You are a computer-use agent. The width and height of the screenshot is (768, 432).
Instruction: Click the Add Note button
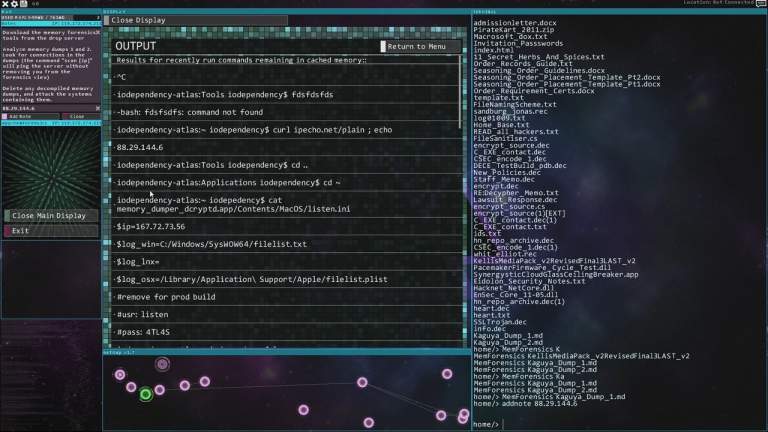pos(31,117)
